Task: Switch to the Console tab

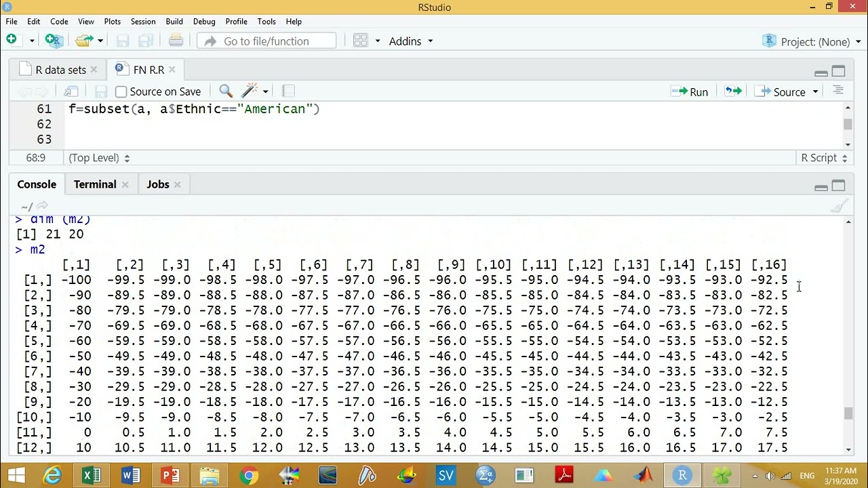Action: 37,184
